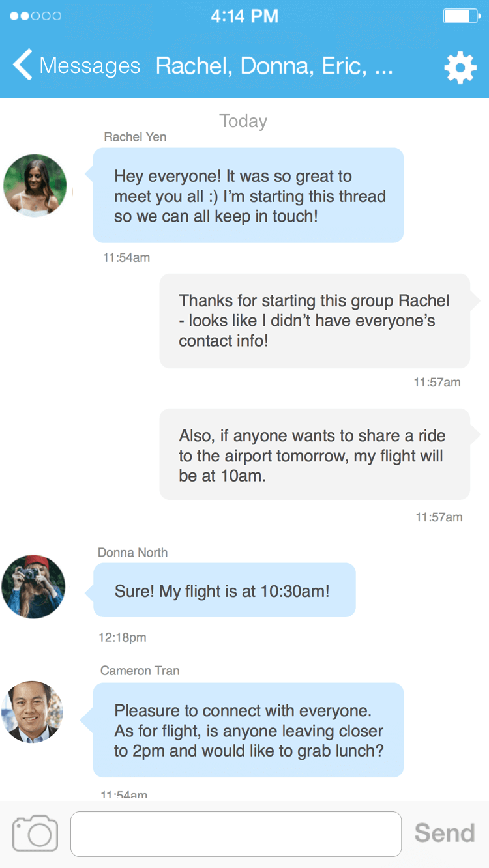
Task: Select Donna's "Sure! My flight" message
Action: click(x=224, y=590)
